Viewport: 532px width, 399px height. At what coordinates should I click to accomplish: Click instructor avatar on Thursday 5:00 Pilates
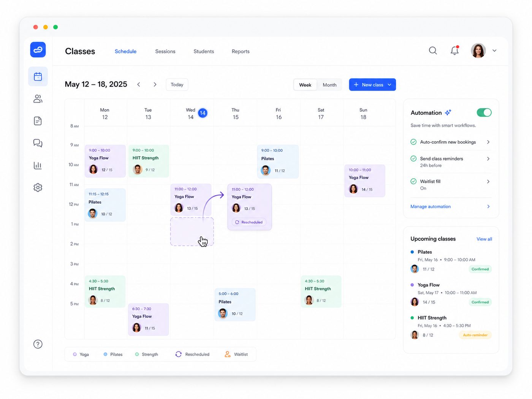pos(223,313)
